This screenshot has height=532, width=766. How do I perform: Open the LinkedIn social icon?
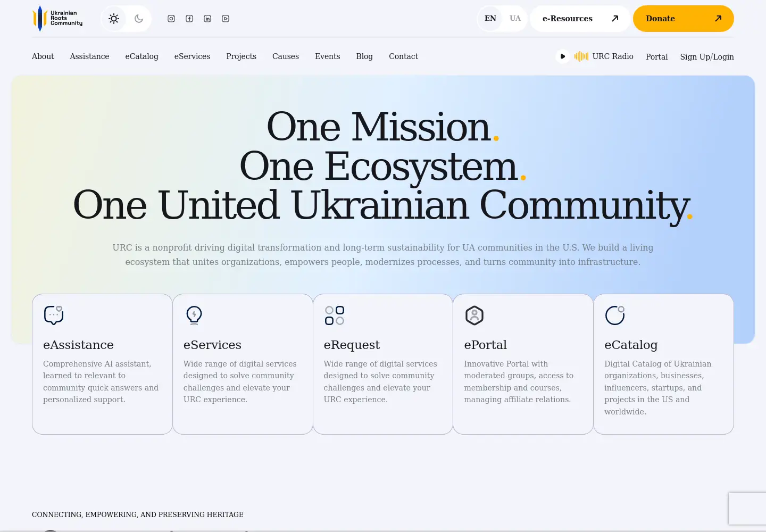coord(207,19)
